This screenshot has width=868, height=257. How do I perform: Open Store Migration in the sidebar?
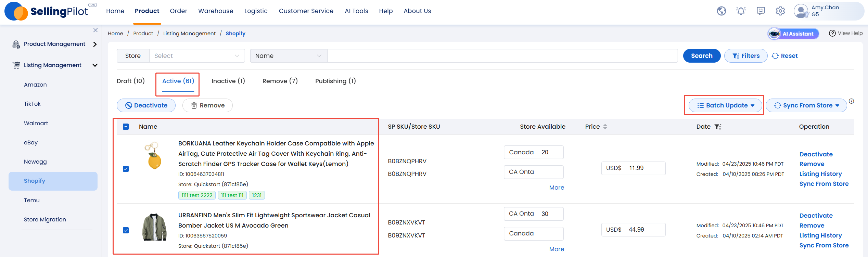[45, 219]
